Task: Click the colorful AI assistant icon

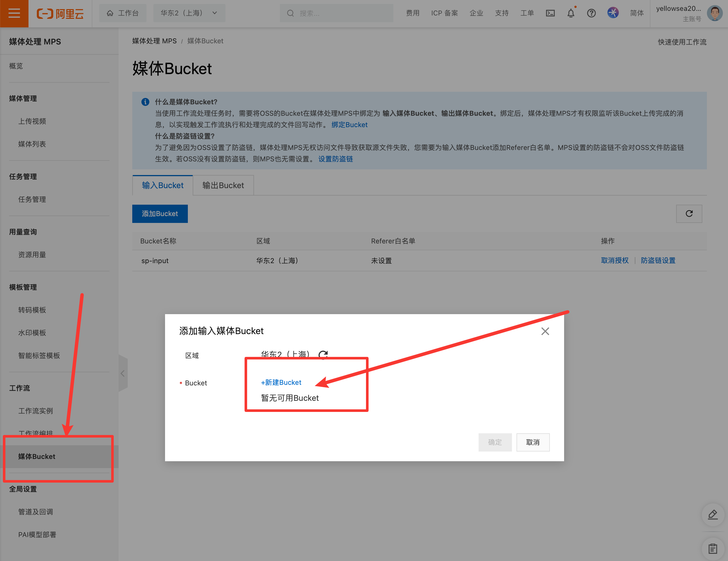Action: click(613, 13)
